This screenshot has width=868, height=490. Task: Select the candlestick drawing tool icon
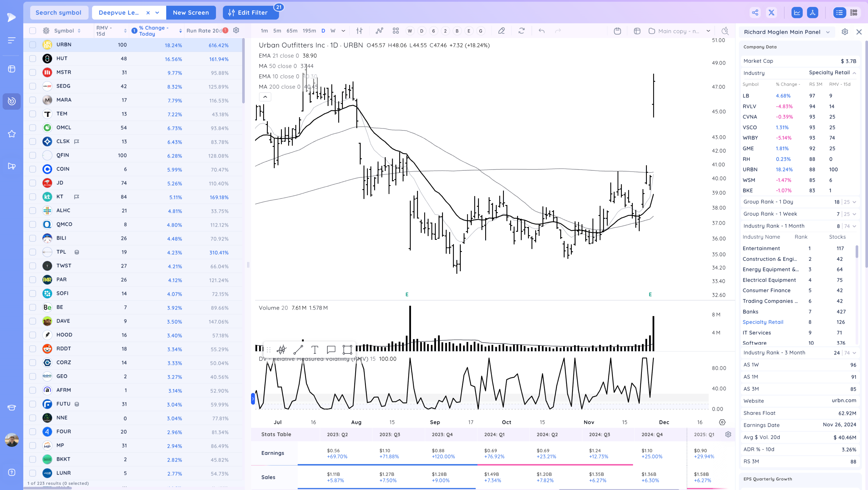point(281,349)
